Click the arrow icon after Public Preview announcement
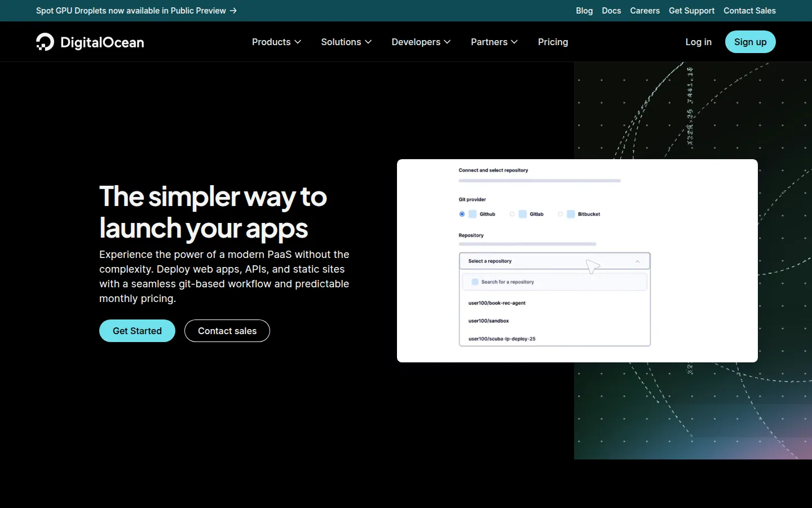This screenshot has height=508, width=812. (x=233, y=11)
